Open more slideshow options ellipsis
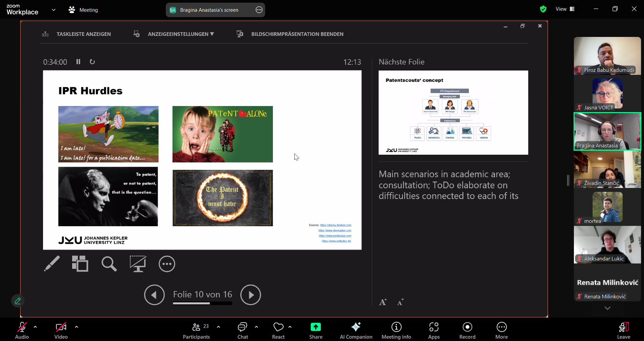Viewport: 644px width, 341px height. pyautogui.click(x=167, y=264)
